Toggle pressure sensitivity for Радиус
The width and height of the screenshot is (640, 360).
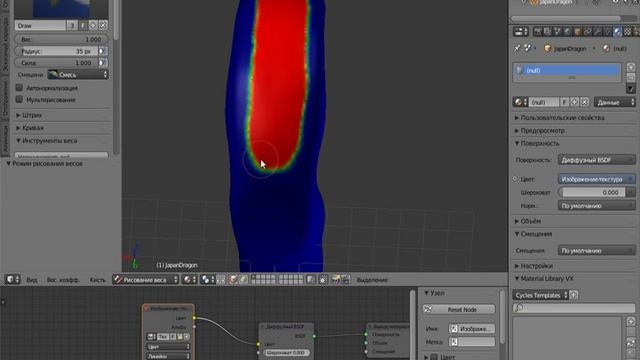coord(103,51)
